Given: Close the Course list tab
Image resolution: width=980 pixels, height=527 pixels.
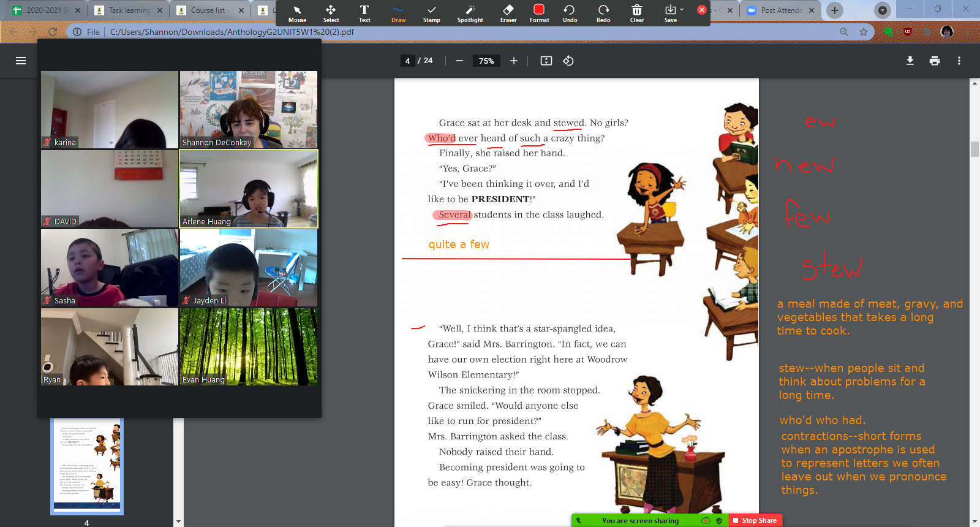Looking at the screenshot, I should pyautogui.click(x=241, y=10).
